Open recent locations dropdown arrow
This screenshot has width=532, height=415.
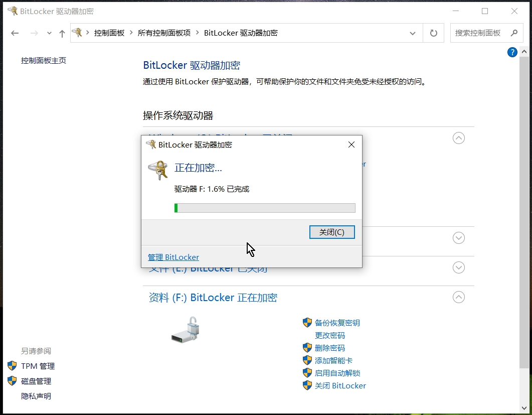click(x=49, y=33)
